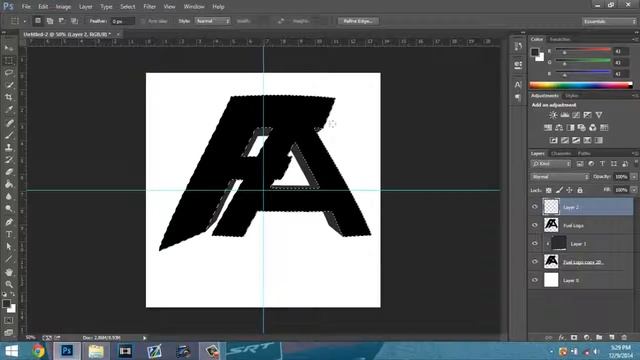Open the layer style fx icon
640x360 pixels.
click(x=562, y=338)
